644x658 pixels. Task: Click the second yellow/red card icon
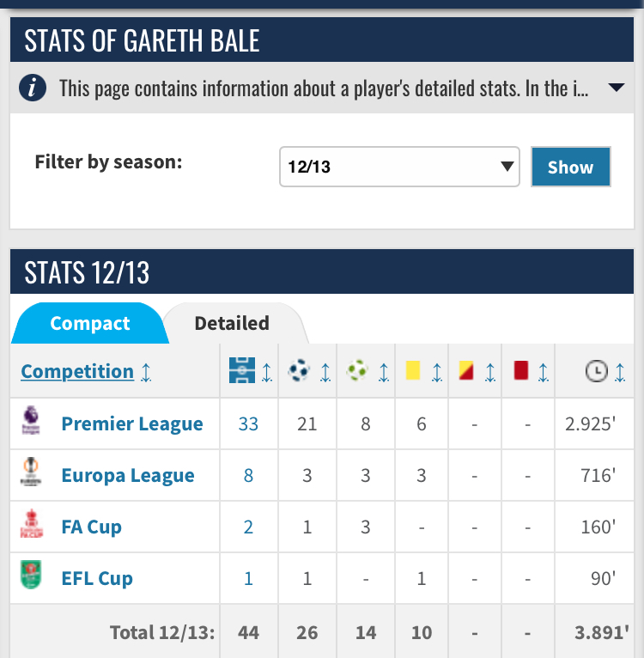[x=466, y=371]
